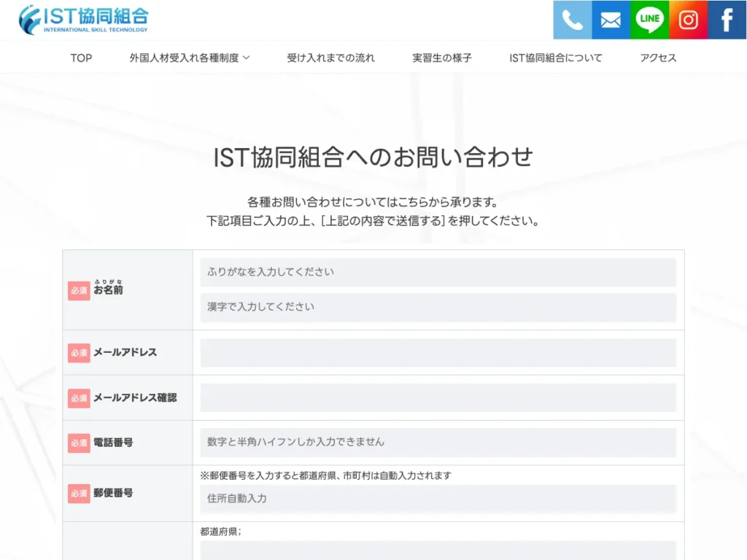Focus the メールアドレス確認 input field
The height and width of the screenshot is (560, 747).
438,397
